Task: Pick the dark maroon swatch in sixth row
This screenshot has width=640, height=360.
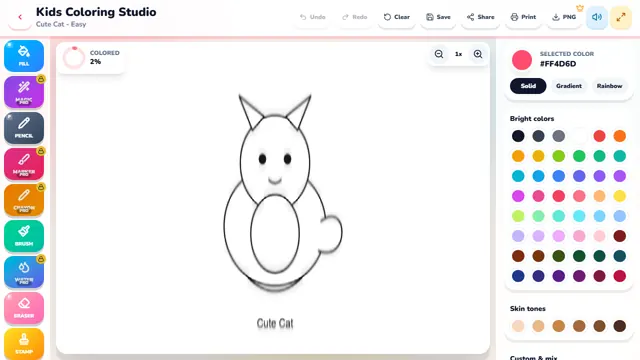Action: click(620, 236)
